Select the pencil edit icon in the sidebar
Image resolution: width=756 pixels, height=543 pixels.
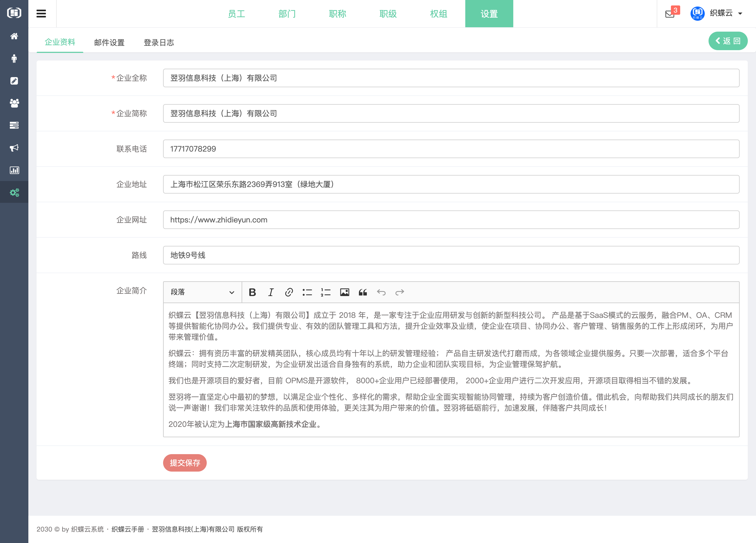pos(14,81)
